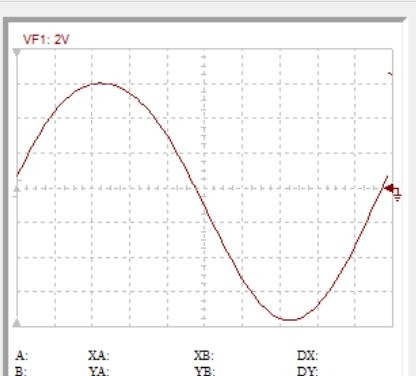Click the bottom gray triangle range marker

(17, 323)
